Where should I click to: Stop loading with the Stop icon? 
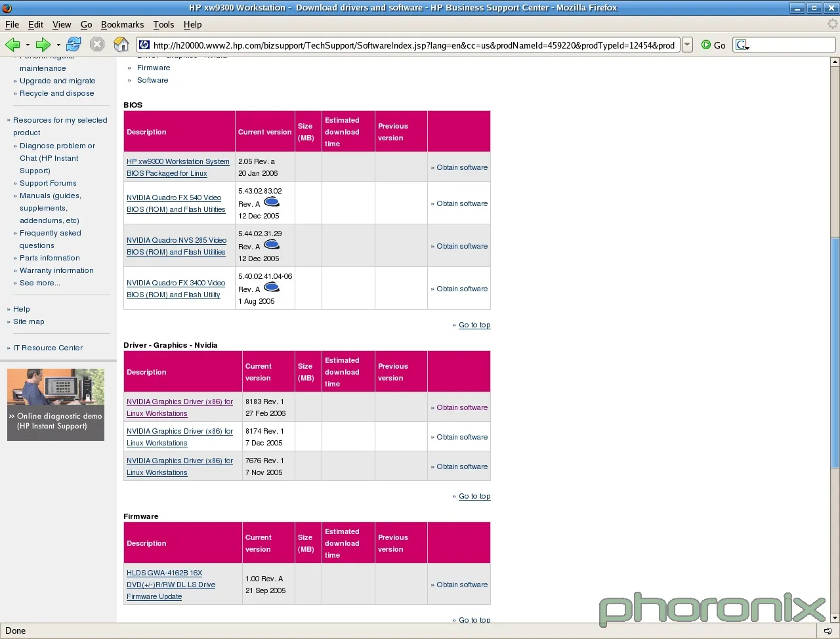(x=97, y=45)
